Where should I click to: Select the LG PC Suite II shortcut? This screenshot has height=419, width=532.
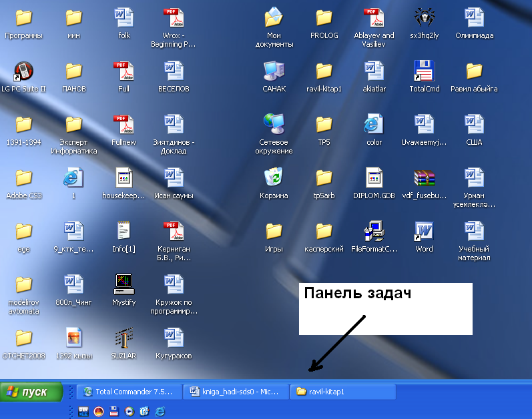coord(24,71)
